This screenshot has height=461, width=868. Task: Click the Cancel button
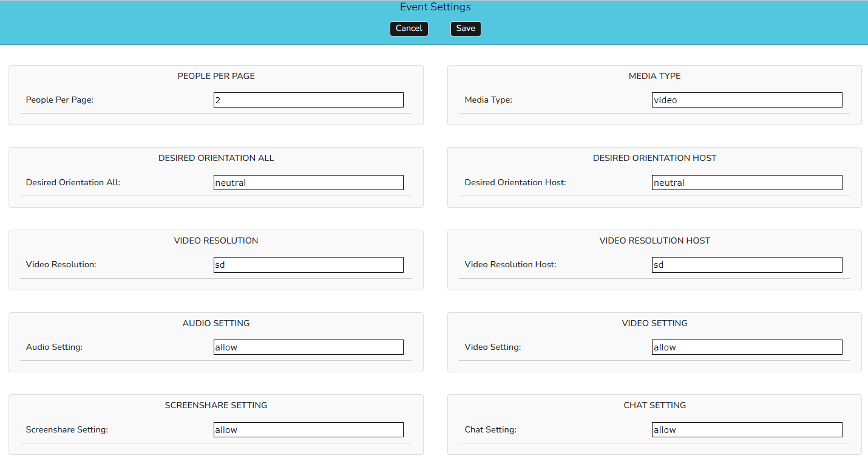pos(409,28)
